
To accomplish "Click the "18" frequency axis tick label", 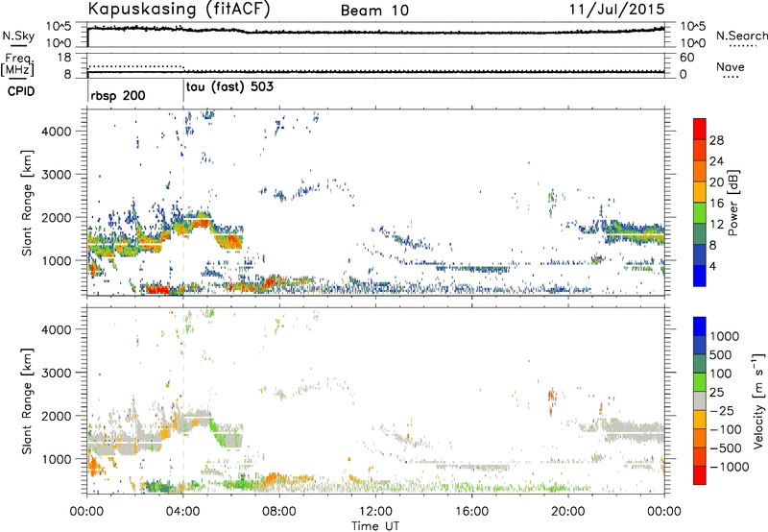I will click(64, 57).
